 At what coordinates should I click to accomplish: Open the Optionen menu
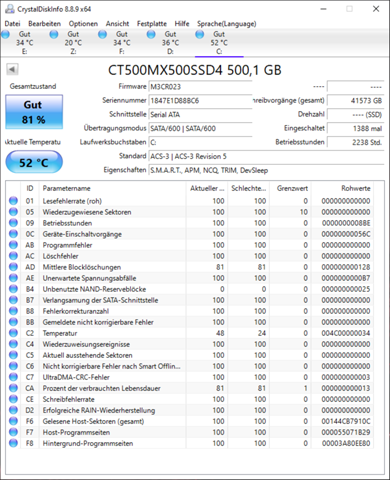pyautogui.click(x=83, y=24)
